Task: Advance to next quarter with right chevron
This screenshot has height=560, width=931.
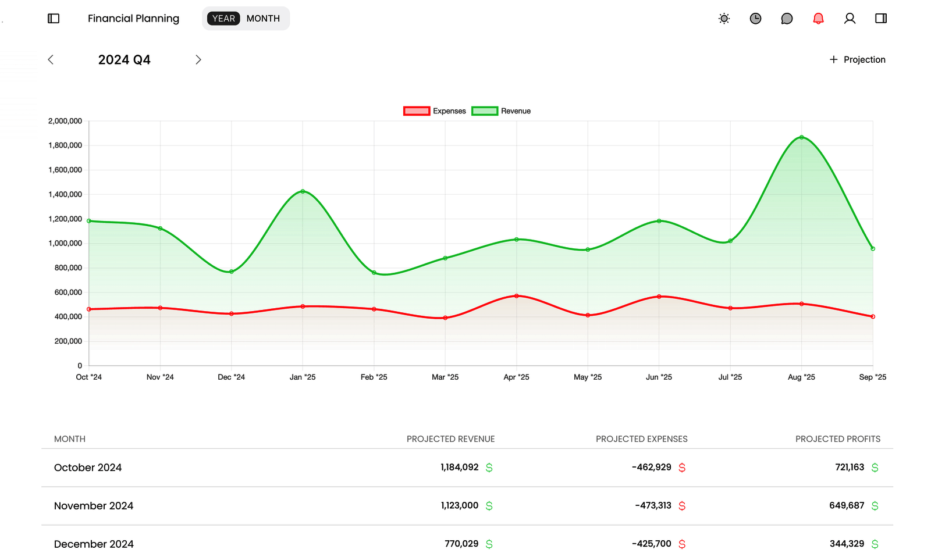Action: coord(198,60)
